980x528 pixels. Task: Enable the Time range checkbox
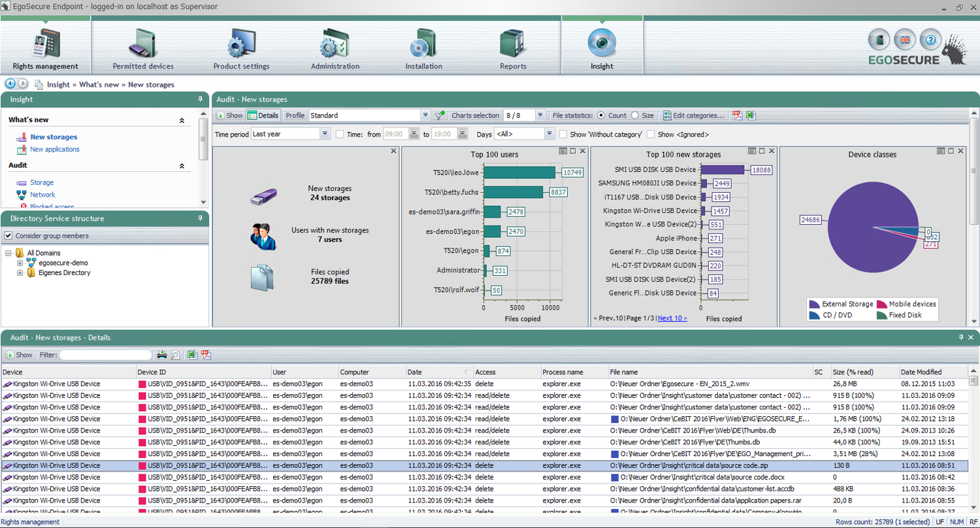point(340,134)
